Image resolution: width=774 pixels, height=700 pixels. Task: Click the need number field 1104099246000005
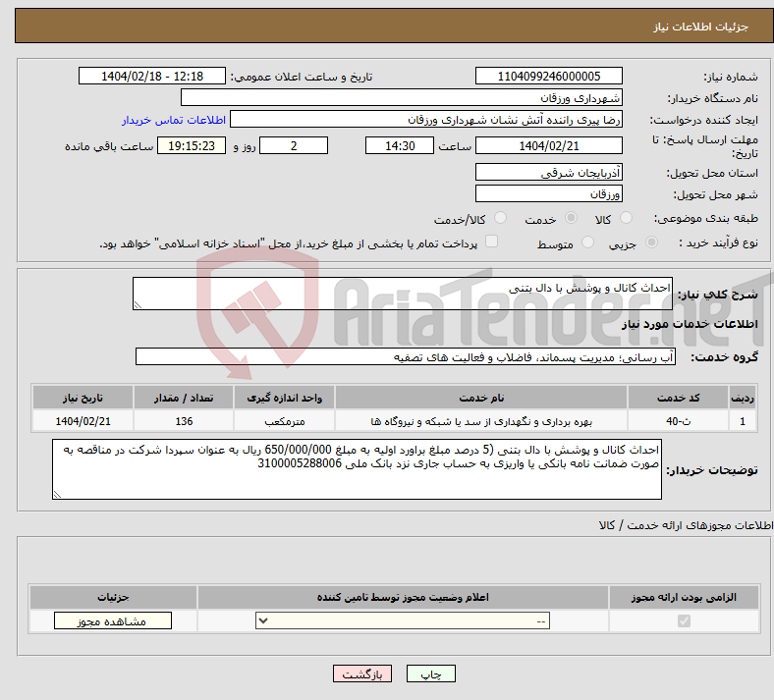(548, 76)
